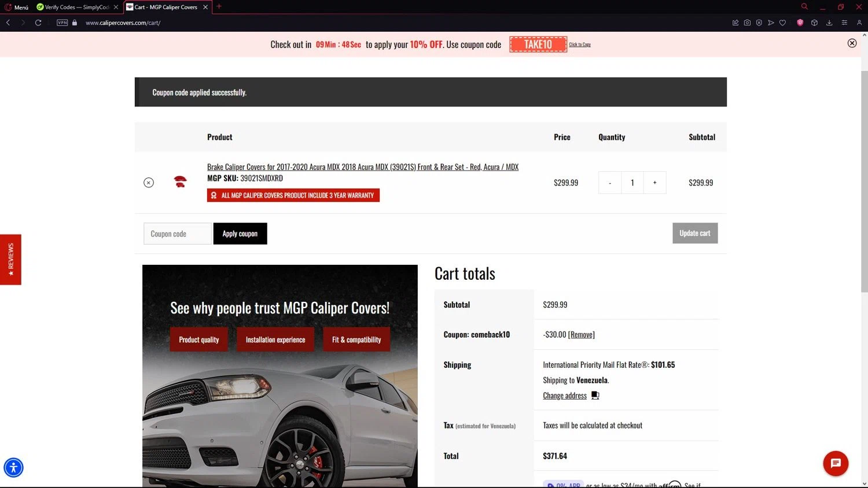Open the live chat bubble
Viewport: 868px width, 488px height.
[836, 463]
